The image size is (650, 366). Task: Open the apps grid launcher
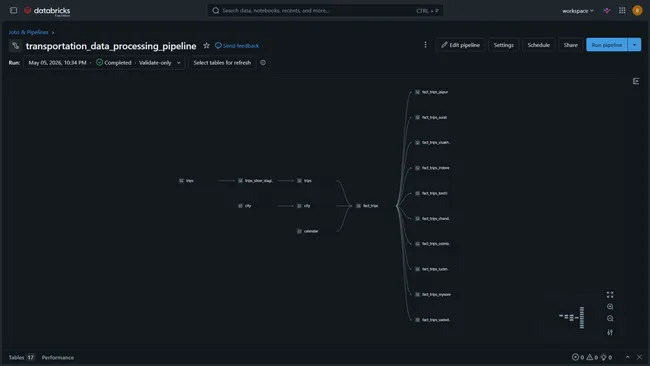coord(622,11)
